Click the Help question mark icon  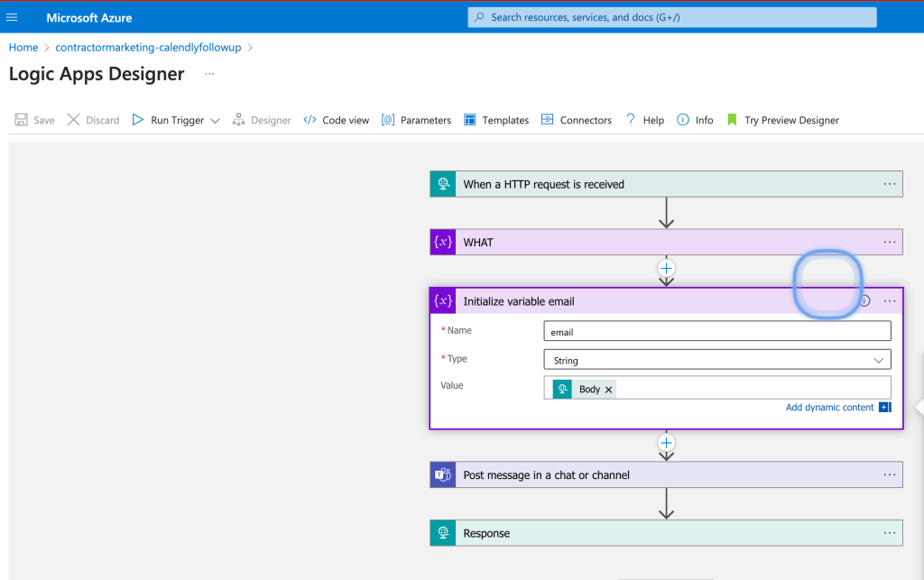(631, 120)
